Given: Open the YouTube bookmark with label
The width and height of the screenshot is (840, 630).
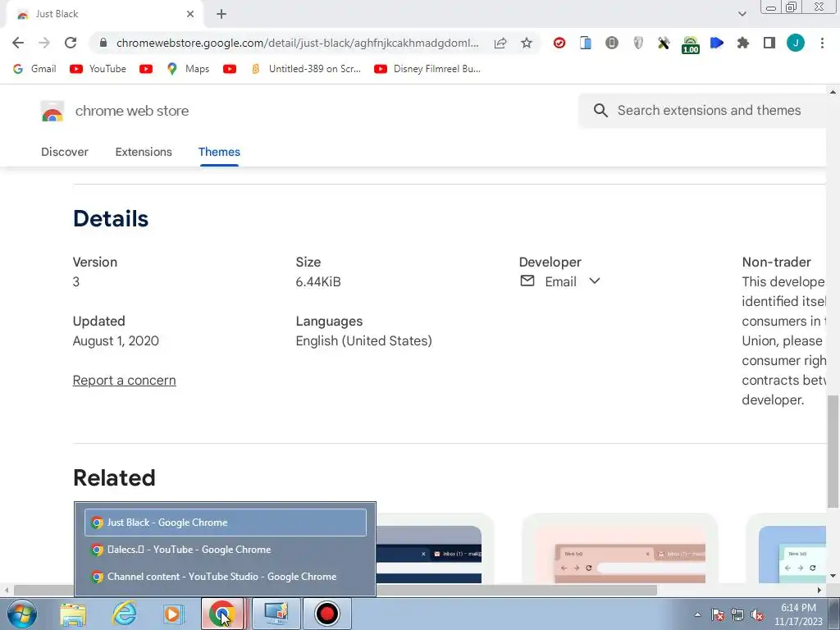Looking at the screenshot, I should click(98, 69).
